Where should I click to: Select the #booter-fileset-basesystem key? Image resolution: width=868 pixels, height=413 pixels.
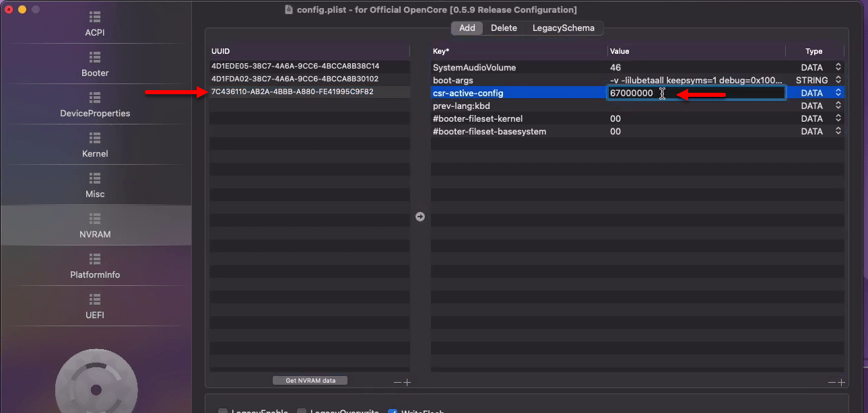point(489,131)
